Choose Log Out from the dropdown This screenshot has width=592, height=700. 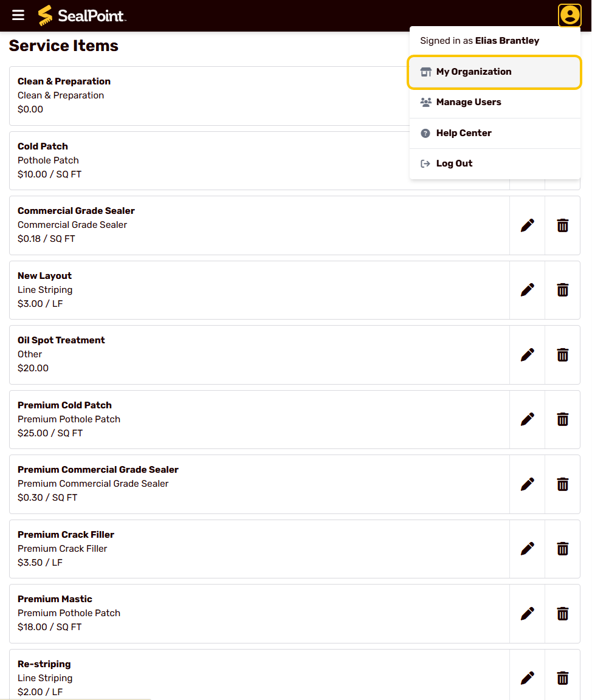pyautogui.click(x=495, y=163)
